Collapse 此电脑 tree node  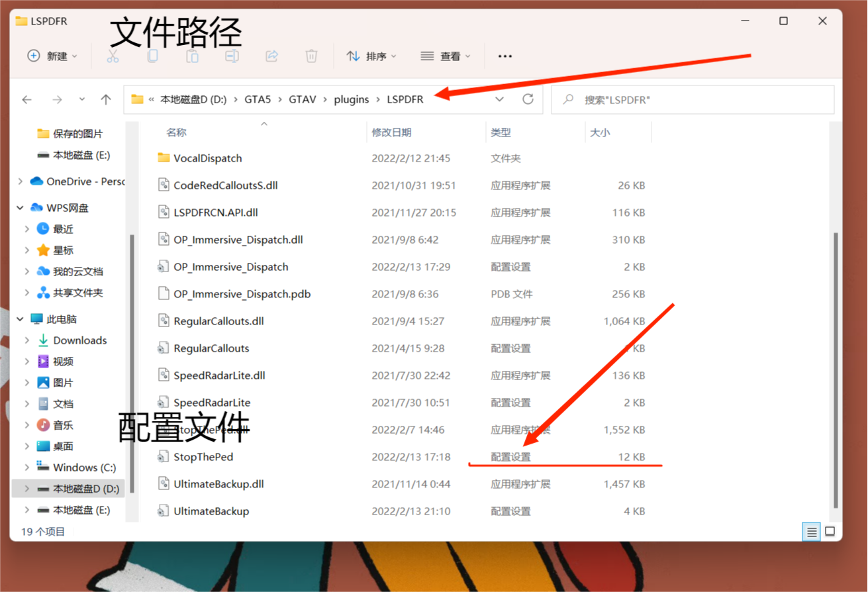pyautogui.click(x=21, y=319)
